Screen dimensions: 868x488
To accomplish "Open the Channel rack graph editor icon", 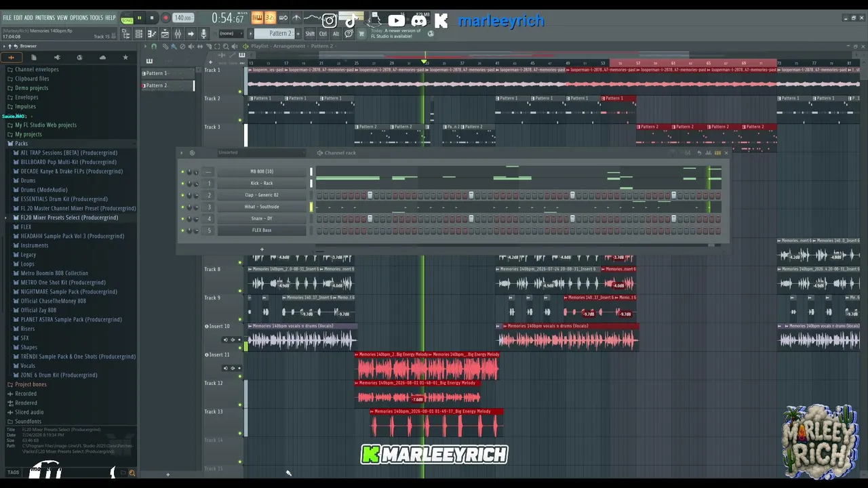I will tap(709, 153).
